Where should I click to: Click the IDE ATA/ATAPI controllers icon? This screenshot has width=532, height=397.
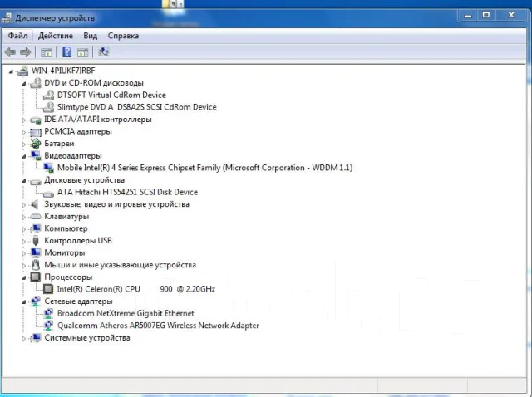36,120
